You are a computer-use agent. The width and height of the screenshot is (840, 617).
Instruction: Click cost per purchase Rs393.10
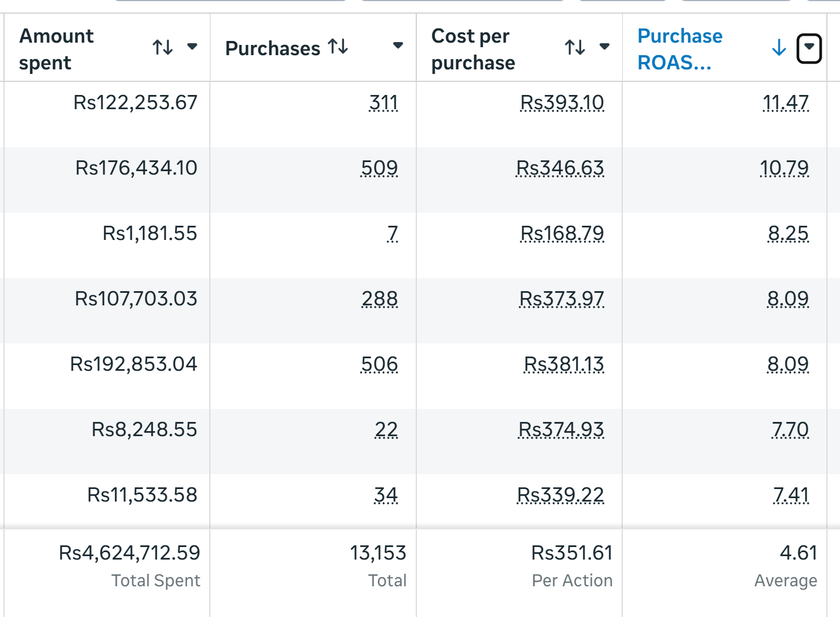562,103
